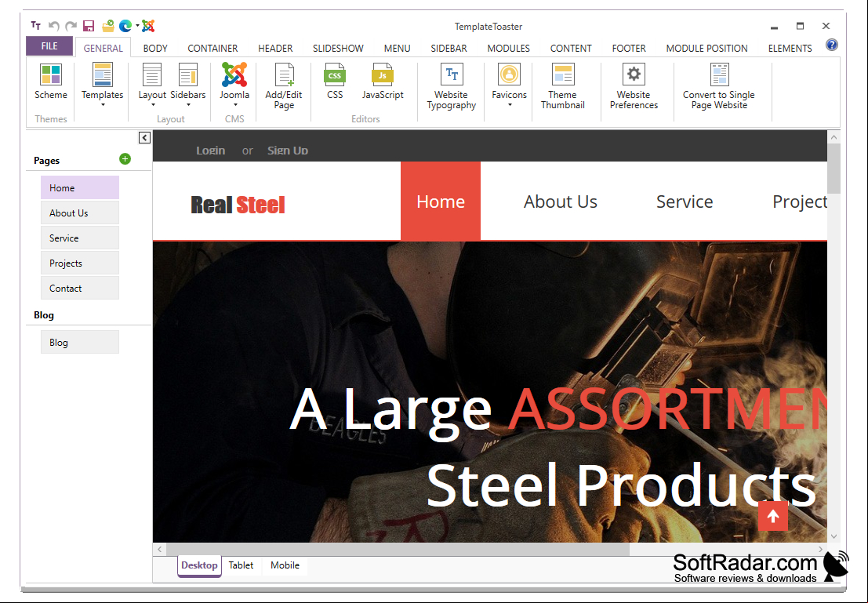Viewport: 868px width, 603px height.
Task: Click About Us in site menu preview
Action: tap(560, 202)
